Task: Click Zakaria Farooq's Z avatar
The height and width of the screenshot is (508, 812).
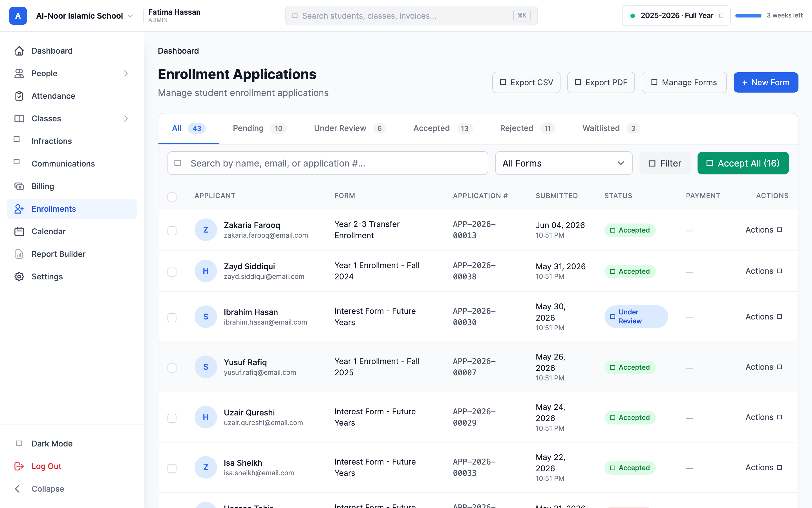Action: pos(206,230)
